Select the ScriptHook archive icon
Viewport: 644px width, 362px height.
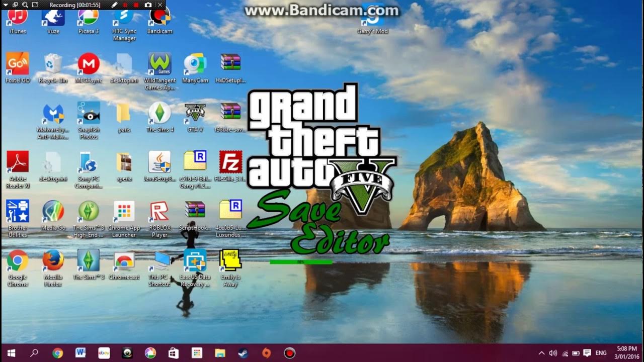[195, 216]
